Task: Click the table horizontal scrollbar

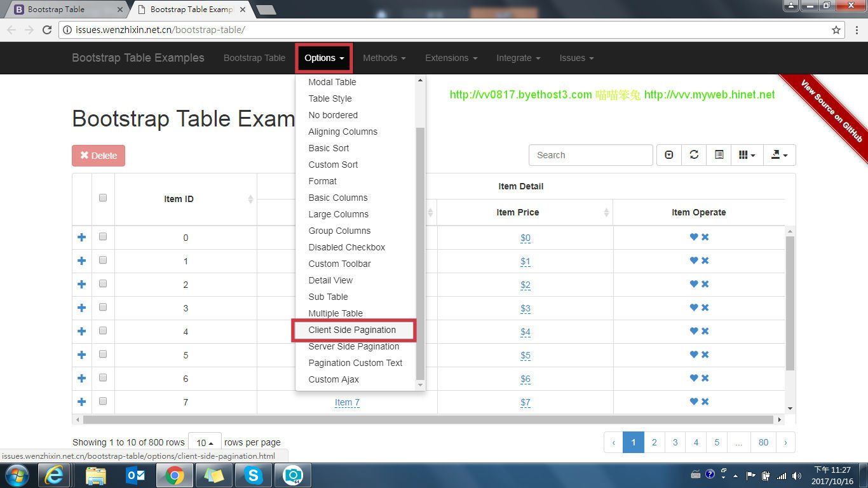Action: [x=428, y=419]
